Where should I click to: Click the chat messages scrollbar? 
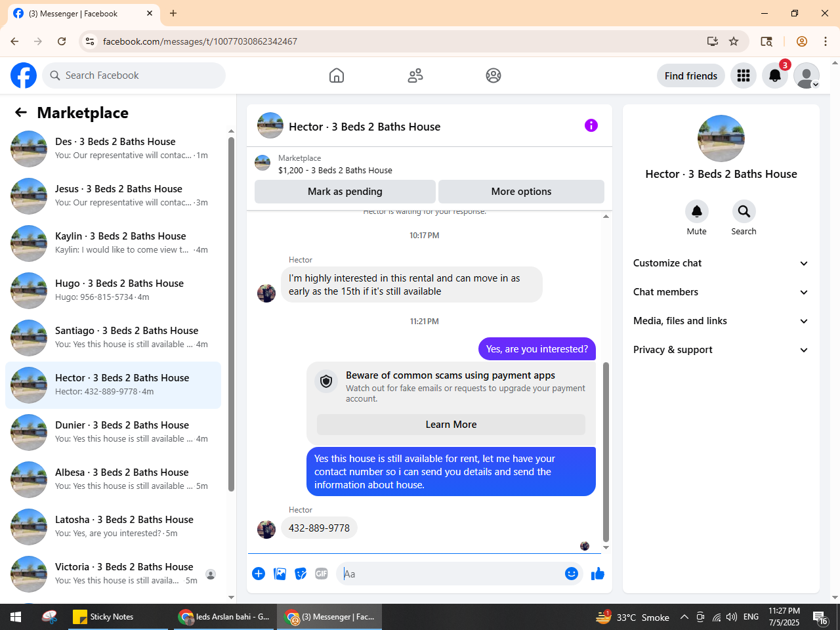[x=606, y=451]
